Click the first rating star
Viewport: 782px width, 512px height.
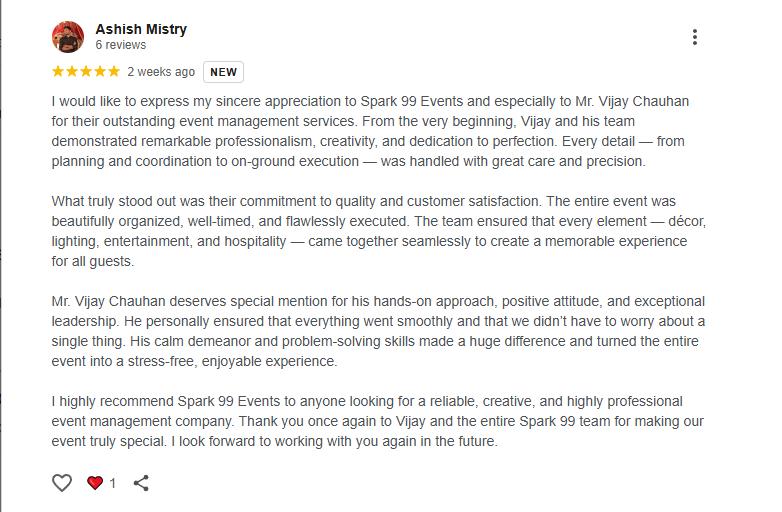click(x=58, y=72)
